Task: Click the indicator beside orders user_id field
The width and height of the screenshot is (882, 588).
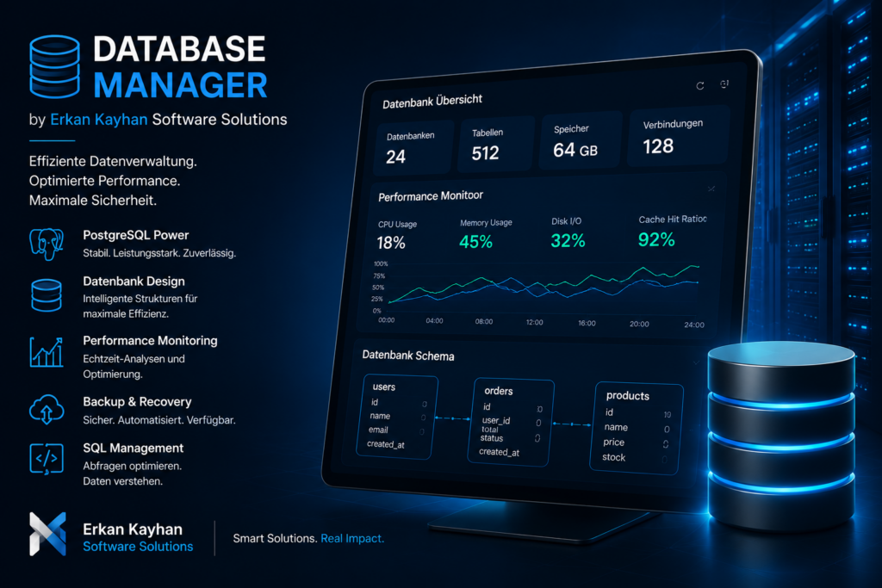Action: 538,423
